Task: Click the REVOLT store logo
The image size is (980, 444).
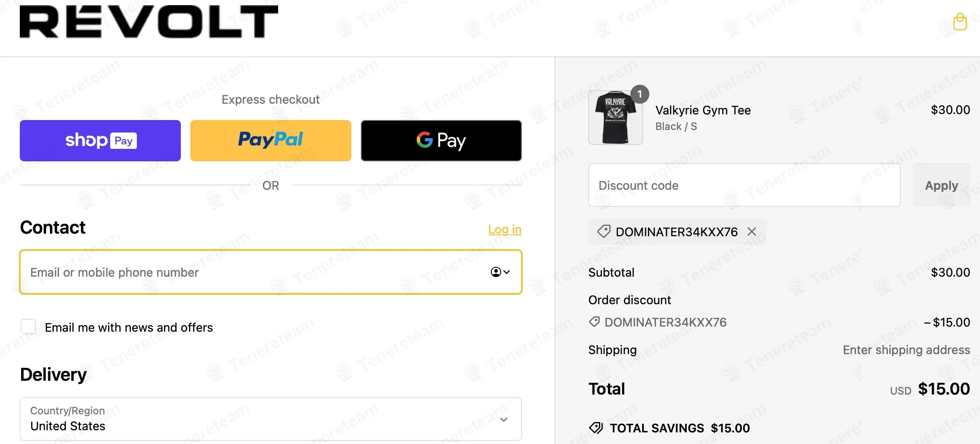Action: (x=149, y=22)
